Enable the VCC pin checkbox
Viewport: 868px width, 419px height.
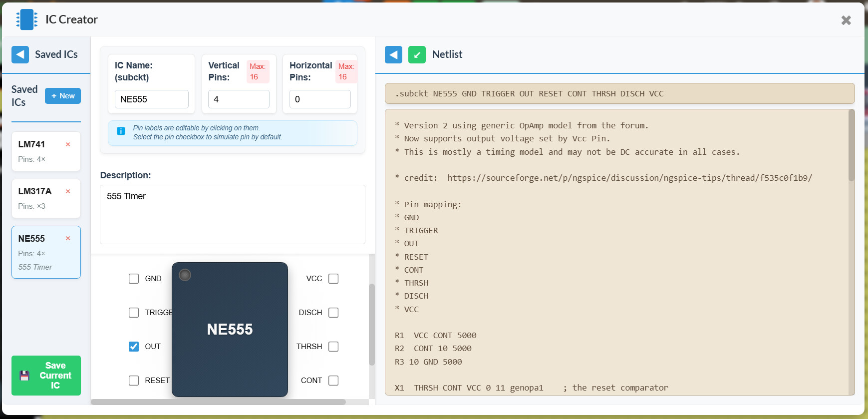pos(333,279)
